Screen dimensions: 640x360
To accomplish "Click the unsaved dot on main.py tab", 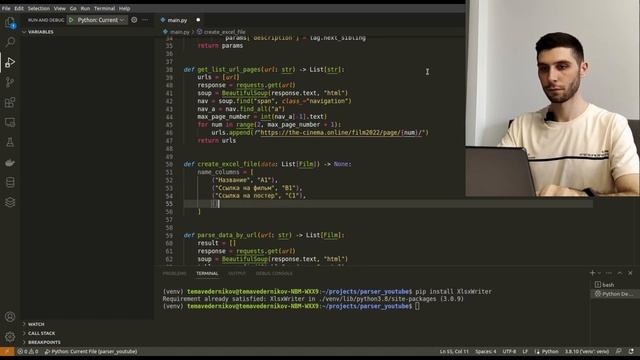I will point(198,20).
